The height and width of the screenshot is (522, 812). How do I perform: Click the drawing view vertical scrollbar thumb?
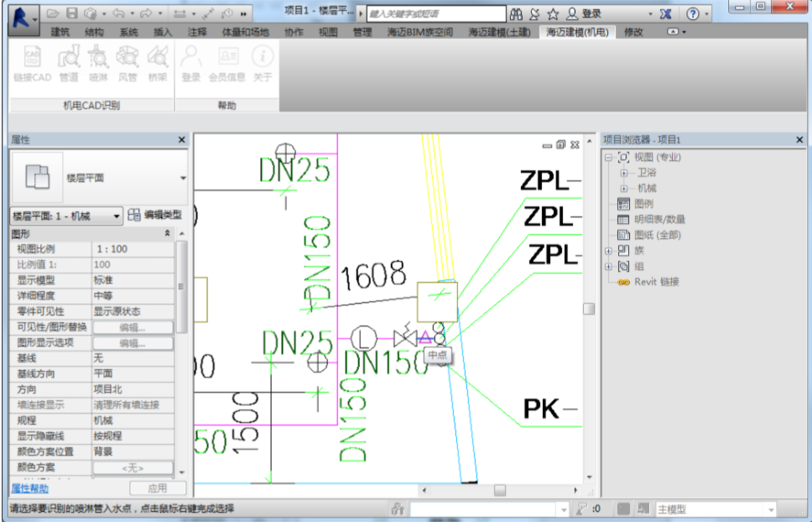(x=589, y=309)
